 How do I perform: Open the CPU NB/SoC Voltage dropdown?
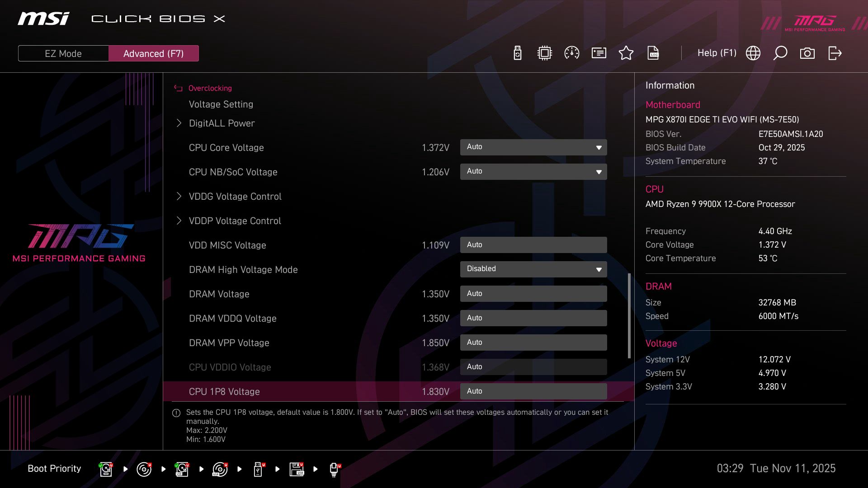pyautogui.click(x=533, y=171)
